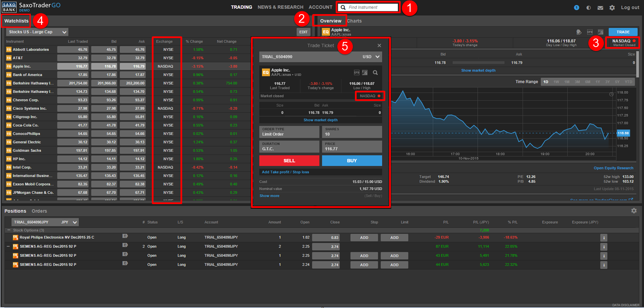Click the PRICE field showing 116.77
Image resolution: width=644 pixels, height=308 pixels.
(x=352, y=147)
